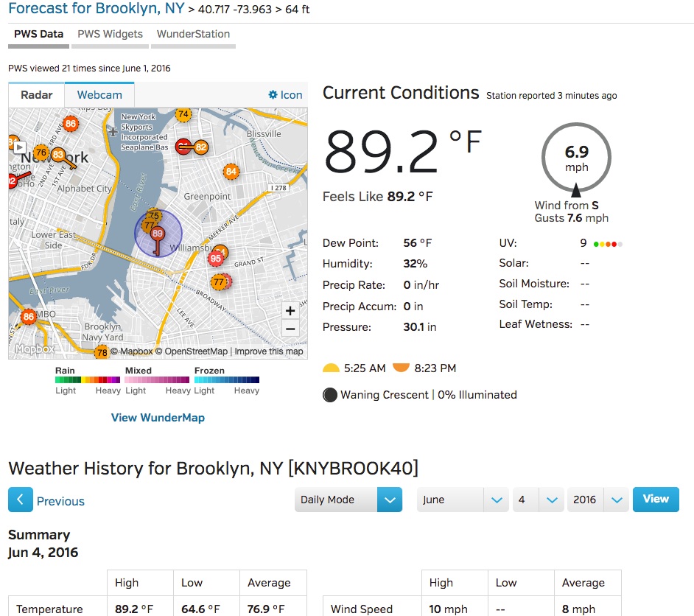The width and height of the screenshot is (694, 616).
Task: Click the Humidity value 32%
Action: point(416,264)
